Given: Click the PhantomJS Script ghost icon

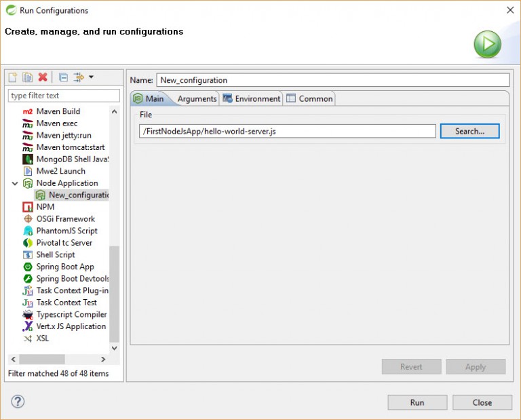Looking at the screenshot, I should (28, 231).
